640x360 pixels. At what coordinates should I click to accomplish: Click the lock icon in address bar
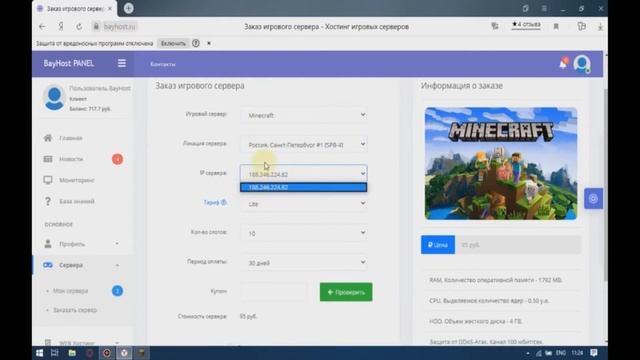(x=96, y=27)
